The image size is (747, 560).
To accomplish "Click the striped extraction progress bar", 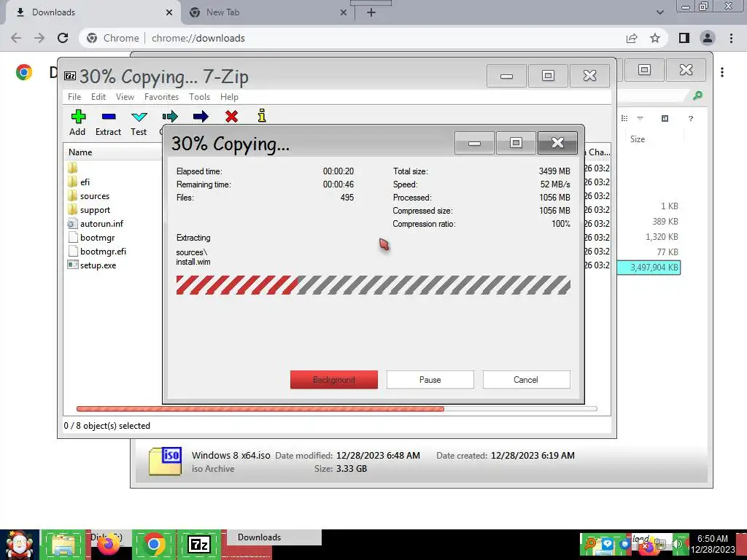I will tap(373, 285).
